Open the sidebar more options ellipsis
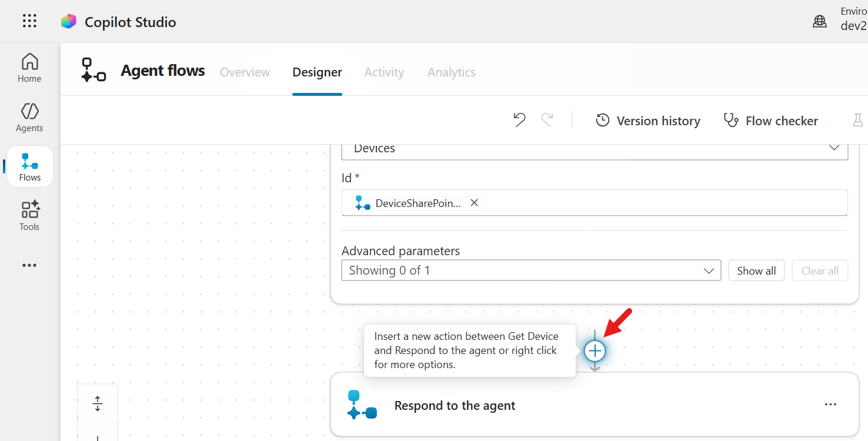The height and width of the screenshot is (441, 868). 29,265
